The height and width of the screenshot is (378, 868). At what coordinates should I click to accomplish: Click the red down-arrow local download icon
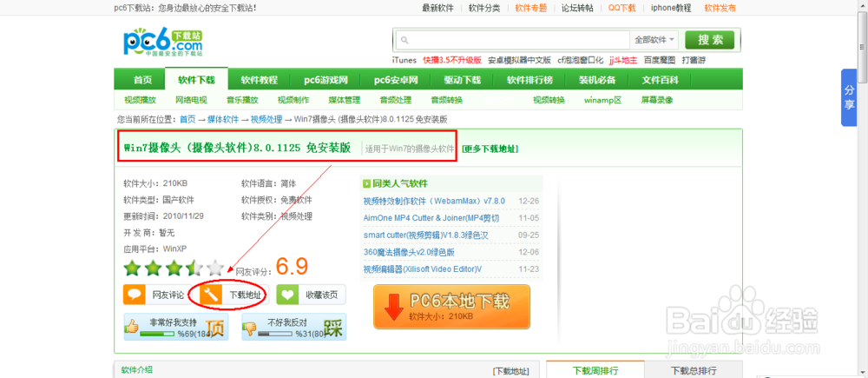pyautogui.click(x=393, y=307)
